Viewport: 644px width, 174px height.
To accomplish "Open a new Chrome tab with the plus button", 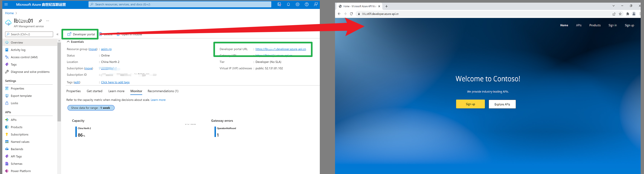I will 387,6.
